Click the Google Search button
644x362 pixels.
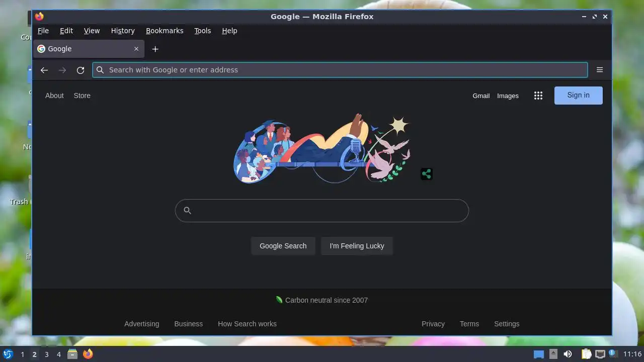(283, 246)
